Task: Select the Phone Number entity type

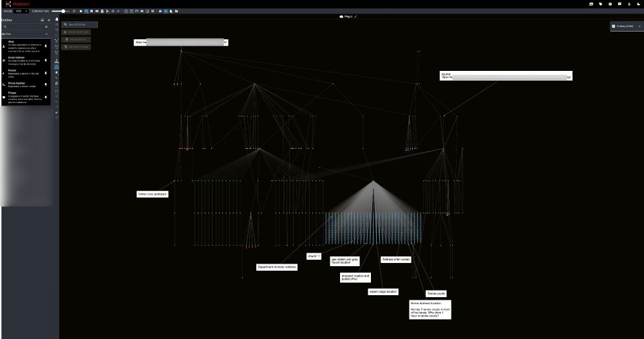Action: (26, 84)
